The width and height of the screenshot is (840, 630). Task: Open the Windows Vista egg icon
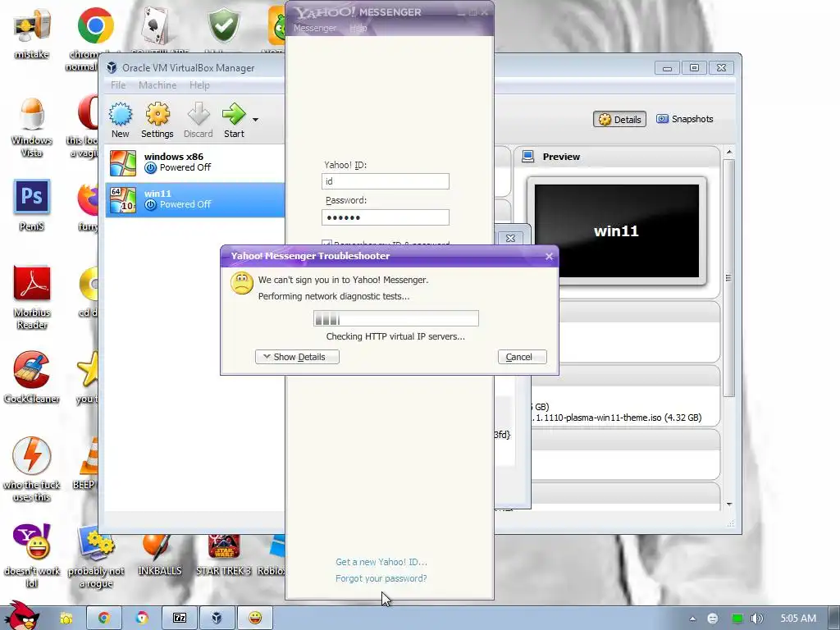32,113
